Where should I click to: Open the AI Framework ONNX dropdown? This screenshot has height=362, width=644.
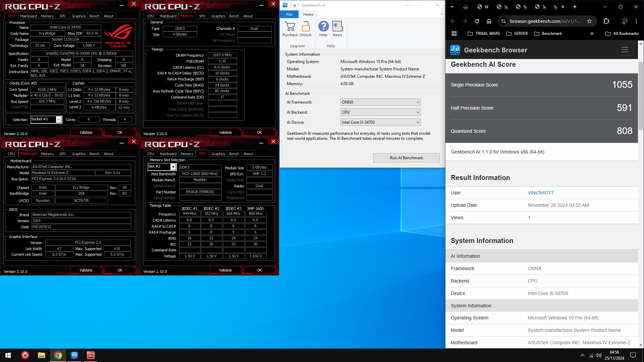click(x=380, y=102)
